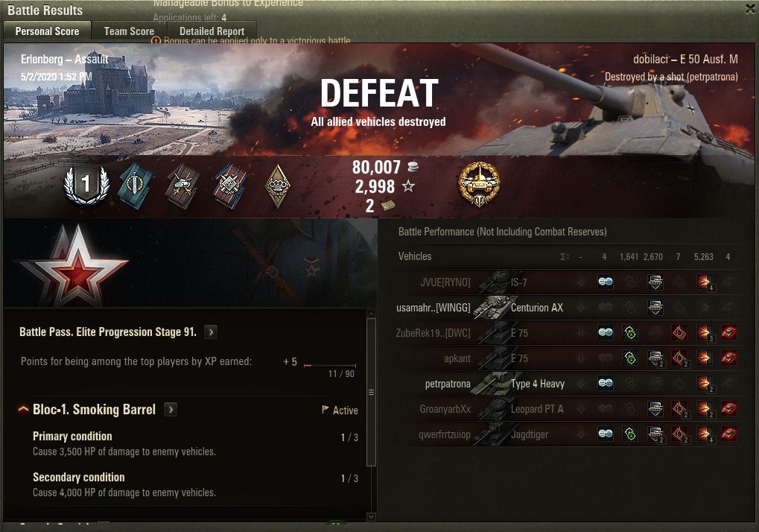Click the missions panel scrollbar down arrow

pyautogui.click(x=371, y=516)
